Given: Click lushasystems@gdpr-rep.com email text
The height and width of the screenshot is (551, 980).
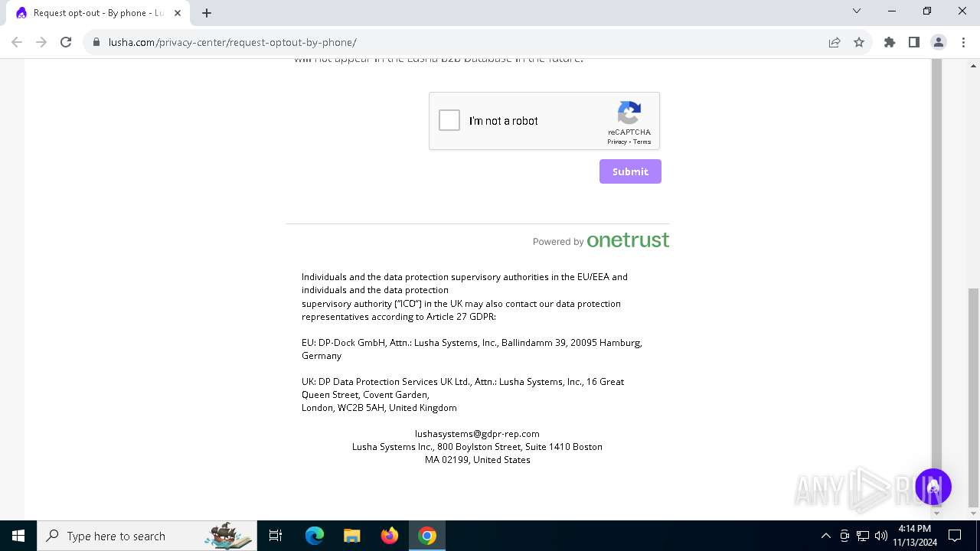Looking at the screenshot, I should (477, 433).
